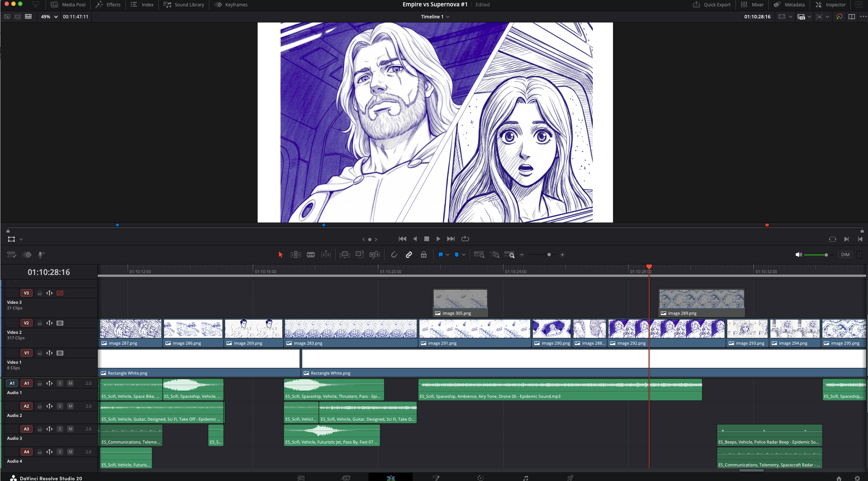Click the V3 destination track button
Screen dimensions: 868x481
click(x=26, y=293)
